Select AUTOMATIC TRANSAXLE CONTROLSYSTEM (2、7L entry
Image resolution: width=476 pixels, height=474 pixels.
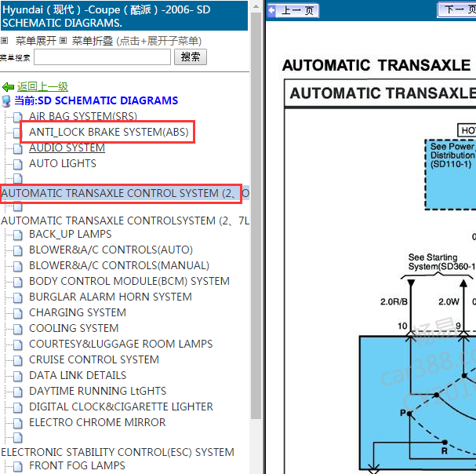[125, 221]
